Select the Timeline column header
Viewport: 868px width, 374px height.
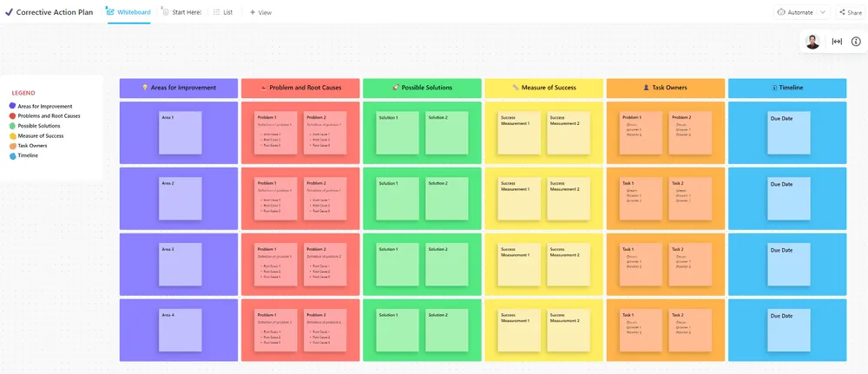click(787, 88)
